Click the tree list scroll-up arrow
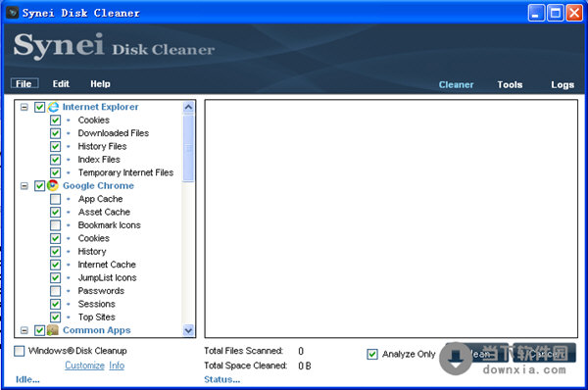Viewport: 588px width, 390px height. pyautogui.click(x=188, y=107)
